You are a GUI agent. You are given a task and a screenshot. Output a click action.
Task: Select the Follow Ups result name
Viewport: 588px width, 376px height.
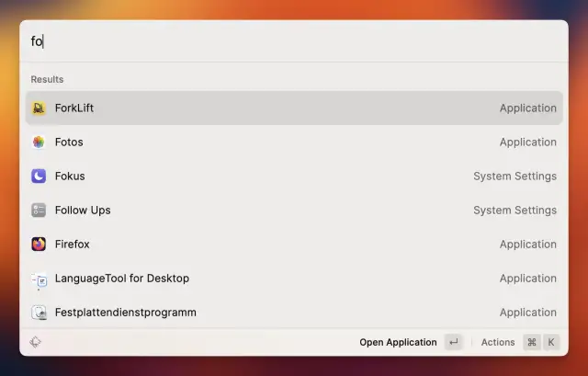(83, 211)
